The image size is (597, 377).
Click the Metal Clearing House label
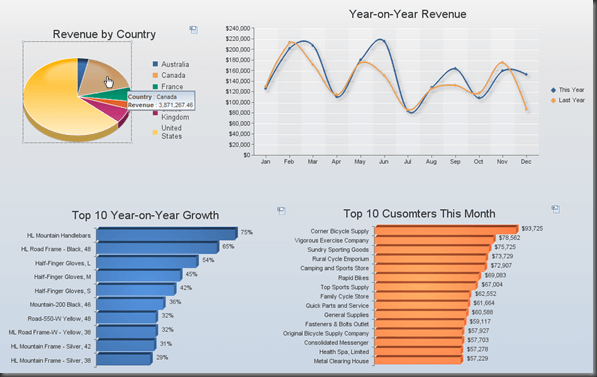pos(341,361)
